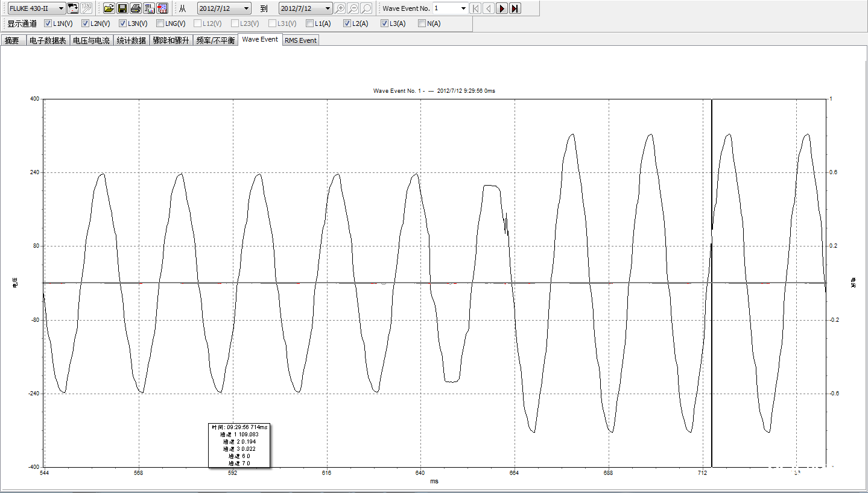Click the zoom in magnifier icon
This screenshot has width=868, height=493.
tap(340, 8)
